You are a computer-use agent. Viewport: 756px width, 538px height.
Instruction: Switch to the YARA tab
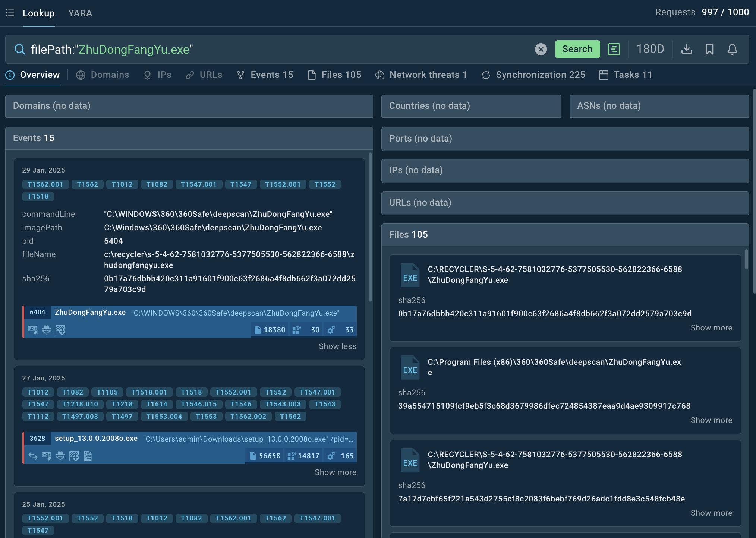click(x=80, y=13)
